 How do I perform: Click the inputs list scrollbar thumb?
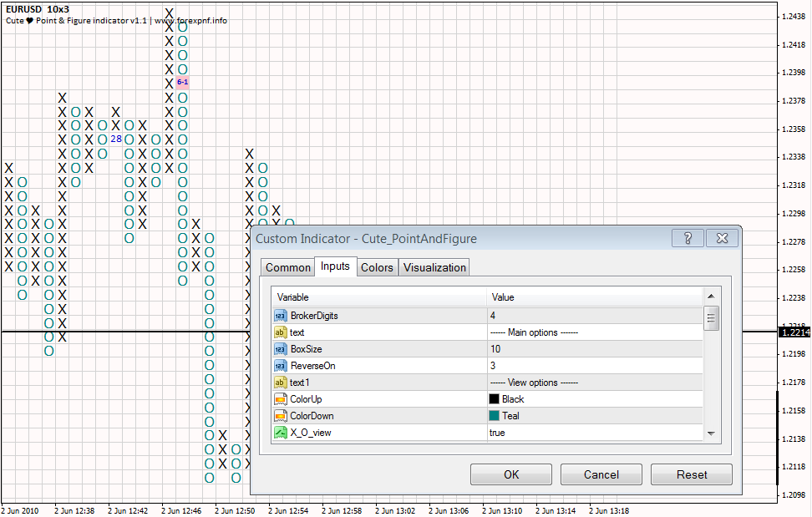pyautogui.click(x=711, y=317)
